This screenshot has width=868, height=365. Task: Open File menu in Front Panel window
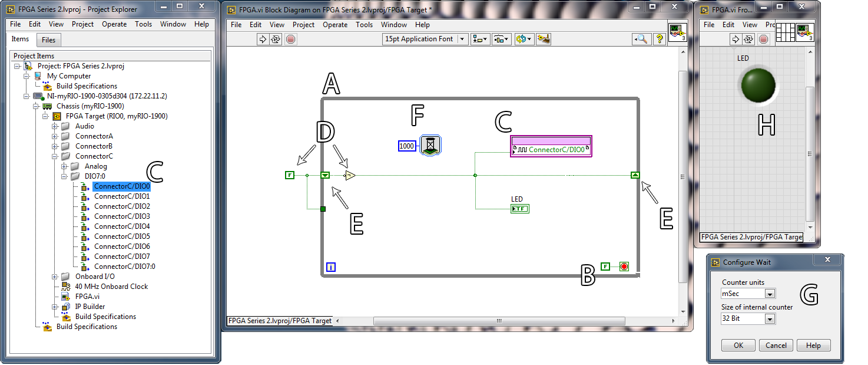point(709,25)
